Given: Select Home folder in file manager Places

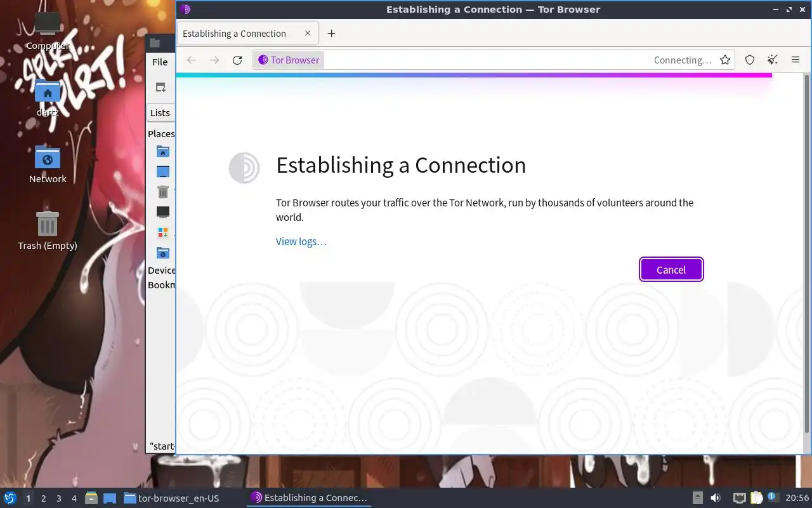Looking at the screenshot, I should 163,152.
